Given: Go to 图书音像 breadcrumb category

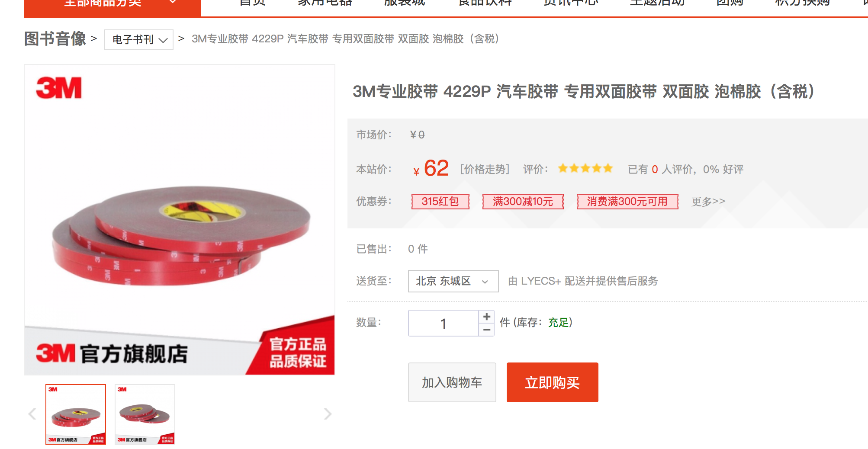Looking at the screenshot, I should tap(55, 39).
